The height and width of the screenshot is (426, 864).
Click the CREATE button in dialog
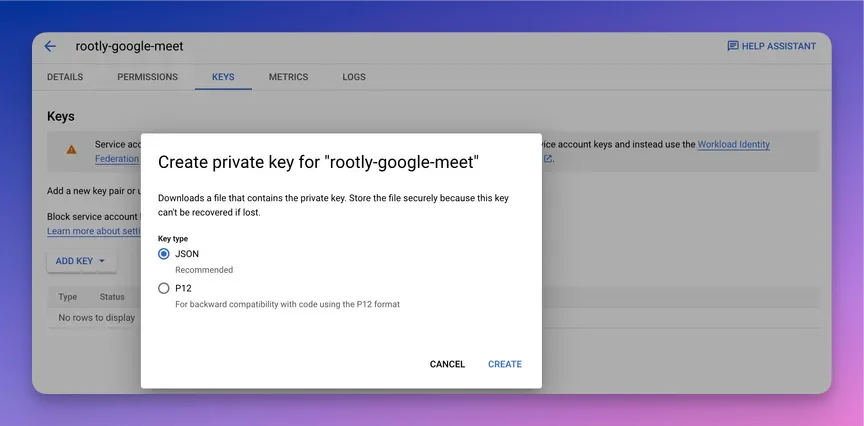[505, 364]
